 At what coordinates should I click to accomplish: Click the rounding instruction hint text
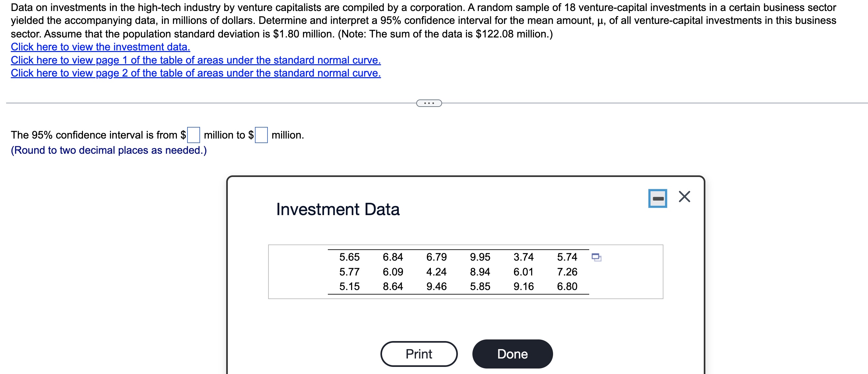(109, 150)
